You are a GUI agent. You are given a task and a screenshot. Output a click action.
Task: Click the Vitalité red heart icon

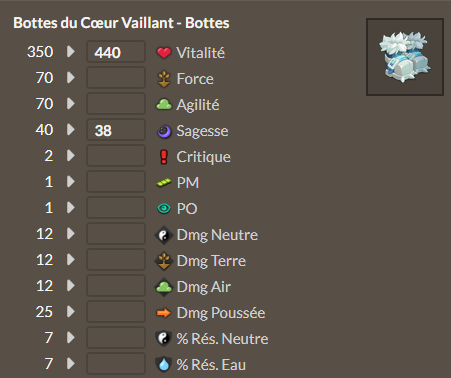click(164, 53)
